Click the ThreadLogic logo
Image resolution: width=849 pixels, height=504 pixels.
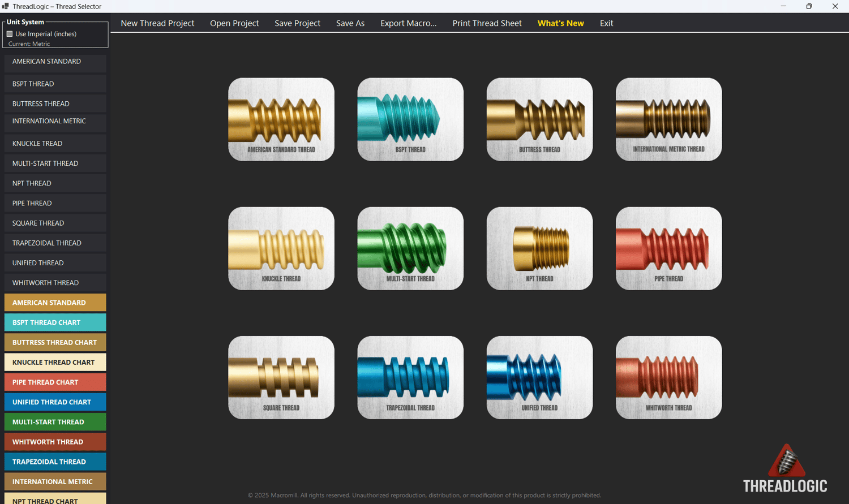coord(785,468)
